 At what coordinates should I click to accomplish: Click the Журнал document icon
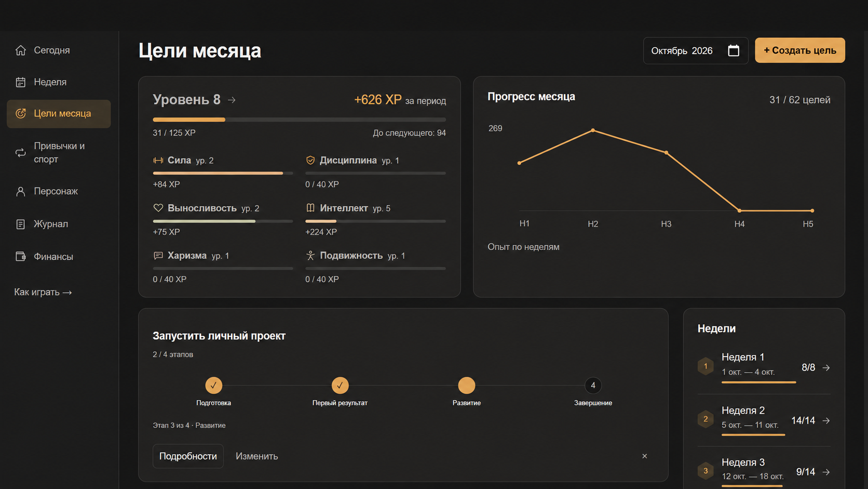(x=21, y=224)
